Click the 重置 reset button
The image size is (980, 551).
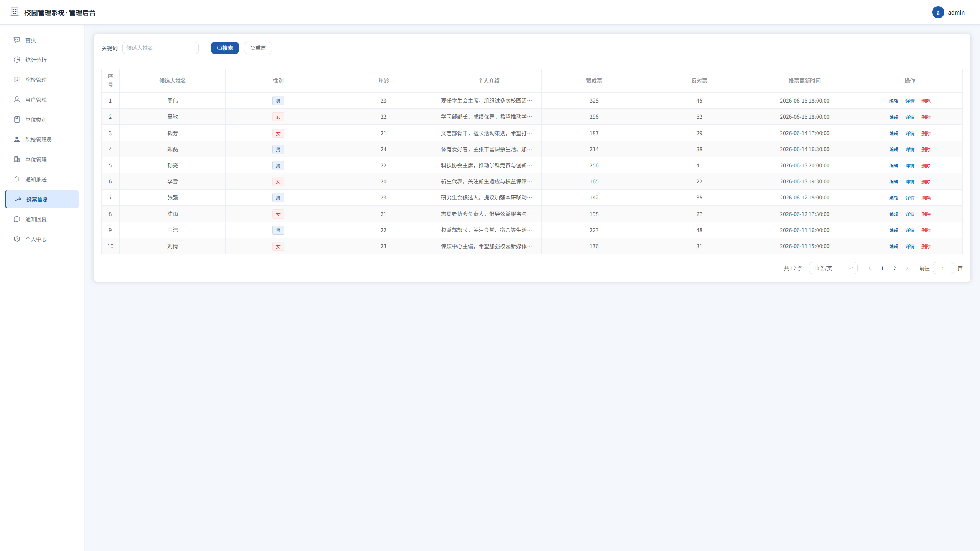coord(258,48)
